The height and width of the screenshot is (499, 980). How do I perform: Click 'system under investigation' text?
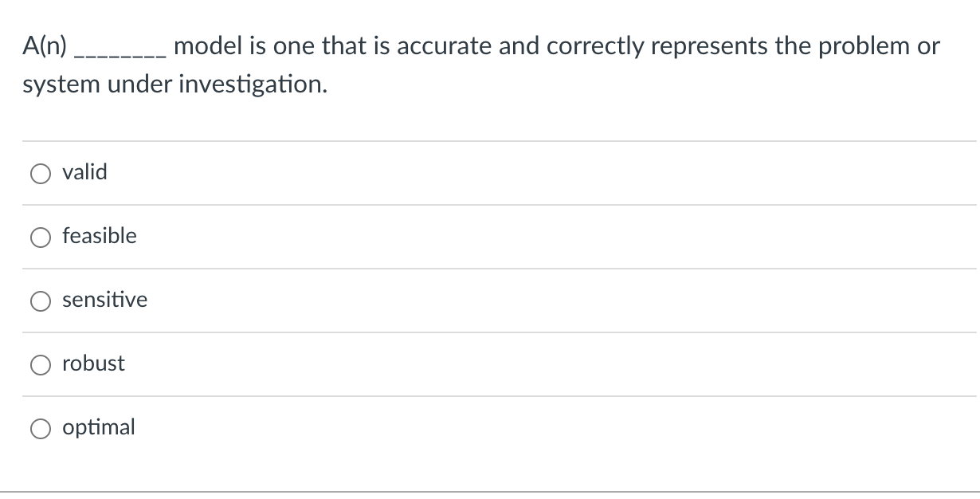coord(174,84)
